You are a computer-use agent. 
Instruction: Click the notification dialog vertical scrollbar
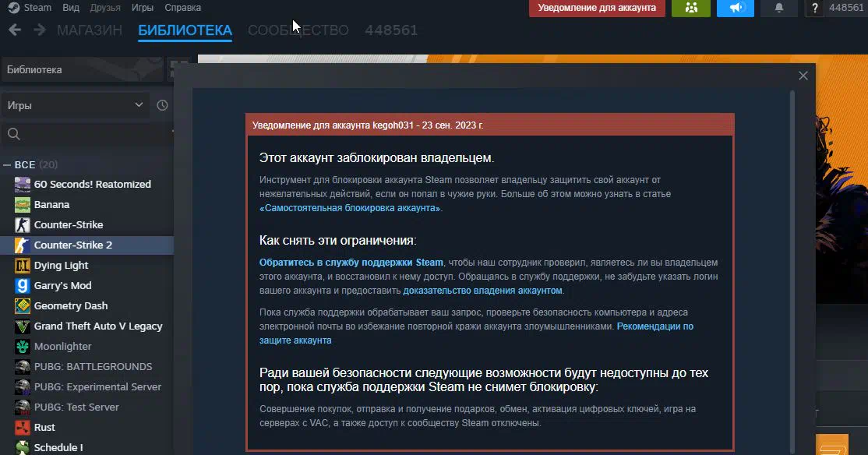[x=792, y=271]
